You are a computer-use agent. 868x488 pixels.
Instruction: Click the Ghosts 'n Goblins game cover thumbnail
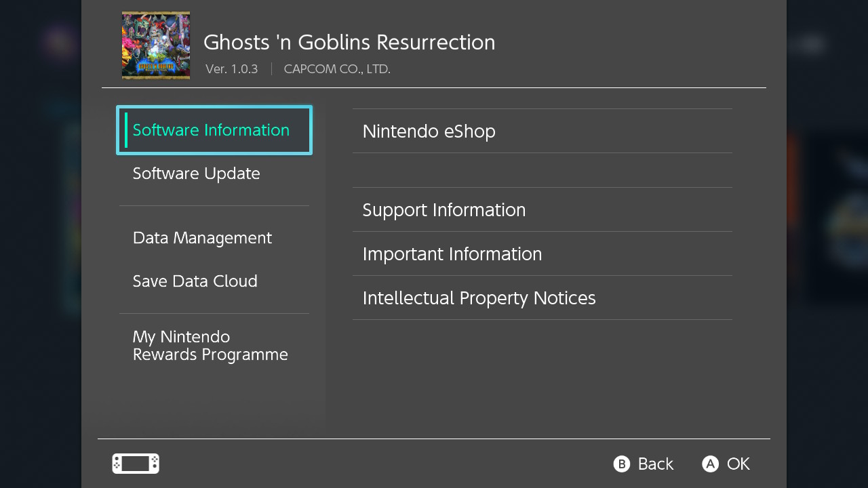click(x=156, y=45)
